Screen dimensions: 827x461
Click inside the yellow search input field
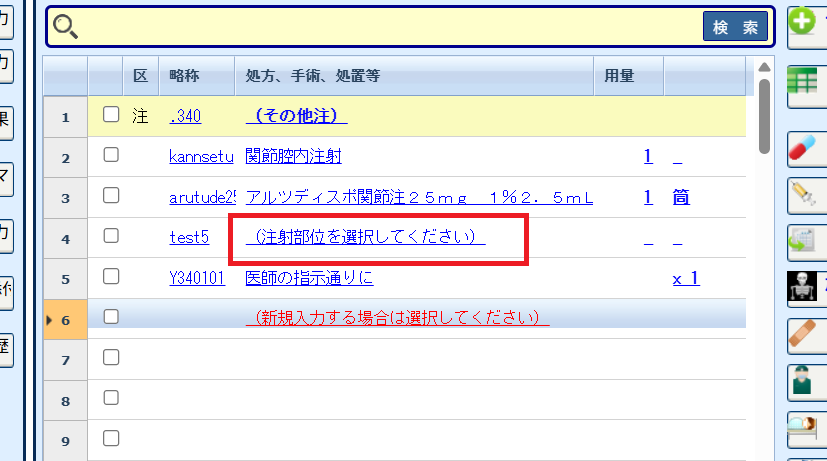point(390,27)
